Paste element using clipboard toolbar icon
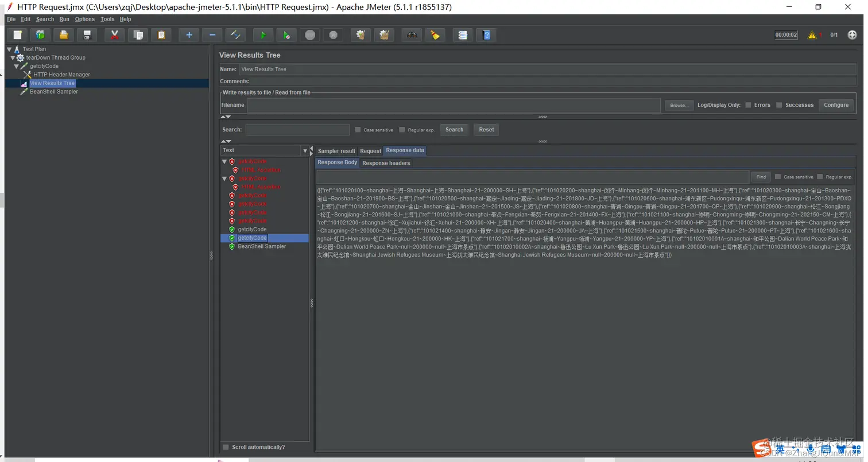Screen dimensions: 868x462 pyautogui.click(x=161, y=35)
